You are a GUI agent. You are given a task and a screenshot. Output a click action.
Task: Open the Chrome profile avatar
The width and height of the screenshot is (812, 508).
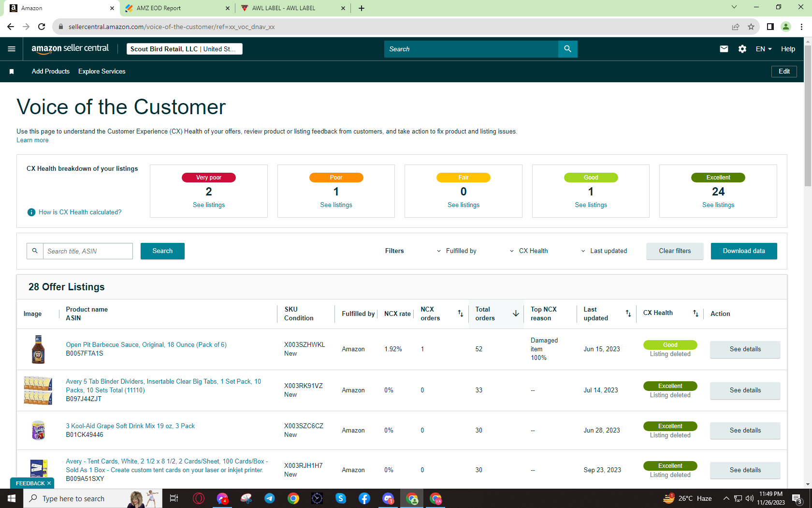[x=786, y=27]
